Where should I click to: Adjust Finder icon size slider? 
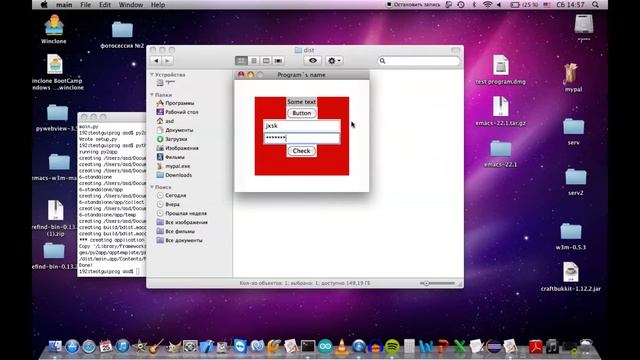(437, 283)
